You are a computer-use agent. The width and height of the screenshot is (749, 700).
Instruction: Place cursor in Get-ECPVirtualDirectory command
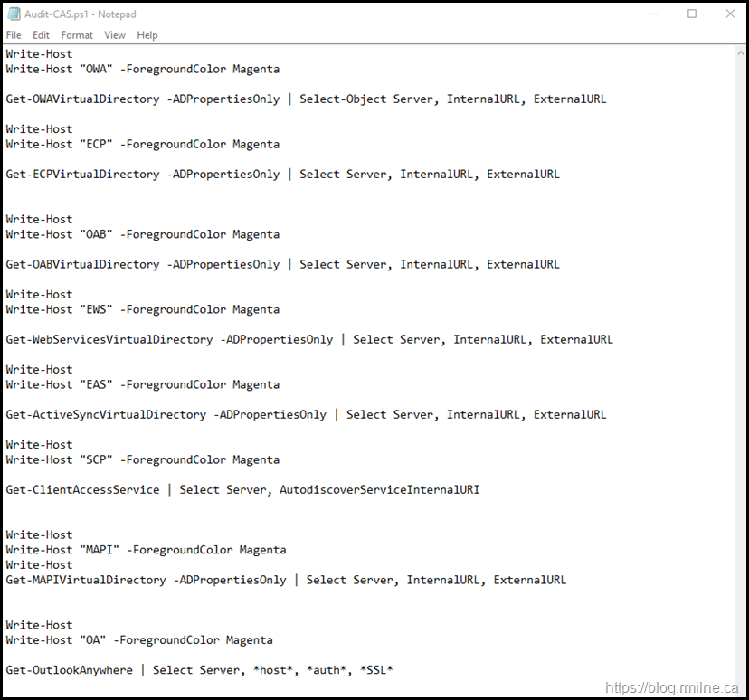click(81, 174)
